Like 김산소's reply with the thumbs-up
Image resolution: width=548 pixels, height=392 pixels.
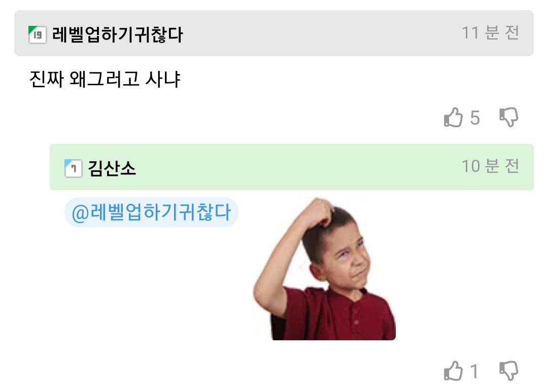tap(453, 372)
